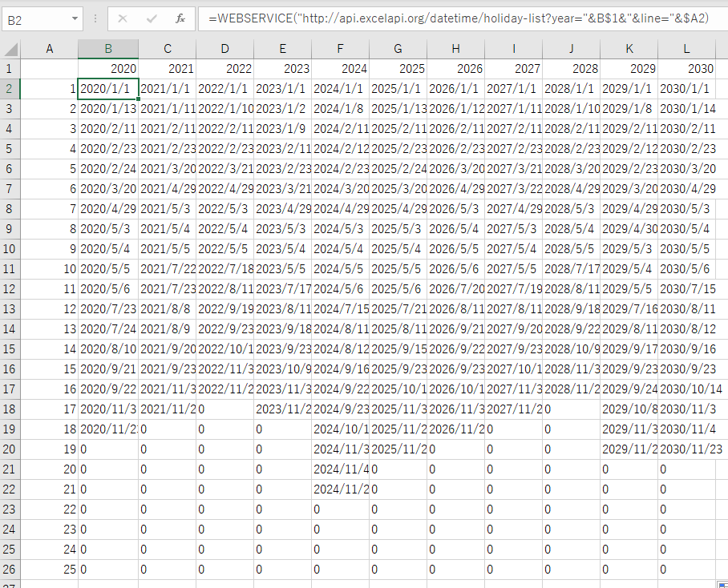Select column L header
Screen dimensions: 728x588
pos(687,49)
